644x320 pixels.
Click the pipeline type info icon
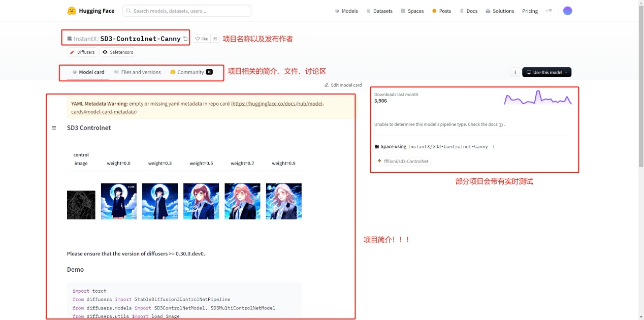(x=501, y=125)
